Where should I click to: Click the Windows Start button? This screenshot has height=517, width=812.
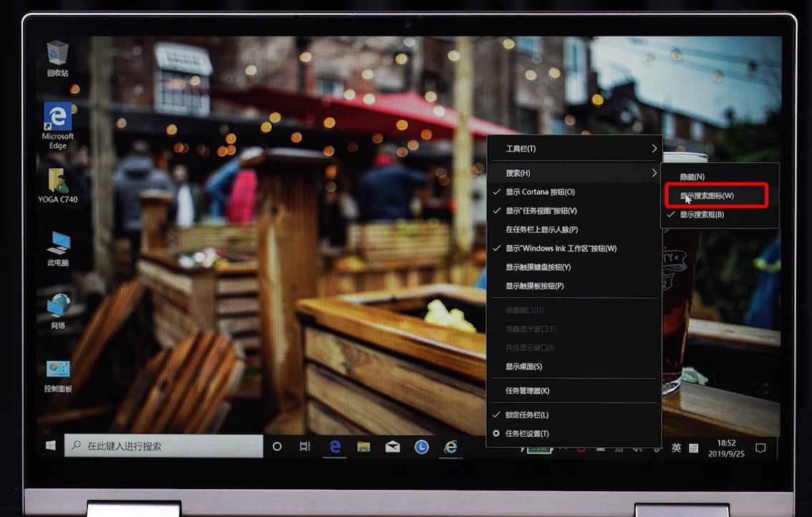(51, 446)
